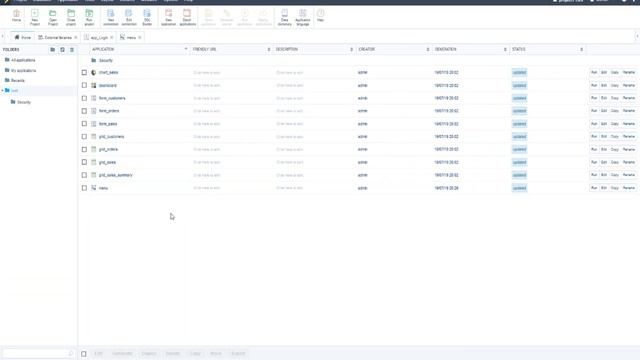The image size is (640, 360).
Task: Click the Edit connection toolbar icon
Action: tap(129, 17)
